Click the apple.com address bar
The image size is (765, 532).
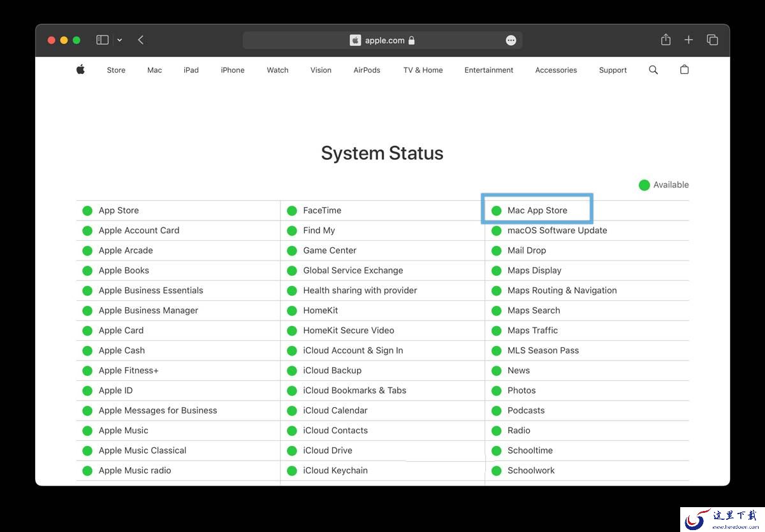pyautogui.click(x=382, y=40)
